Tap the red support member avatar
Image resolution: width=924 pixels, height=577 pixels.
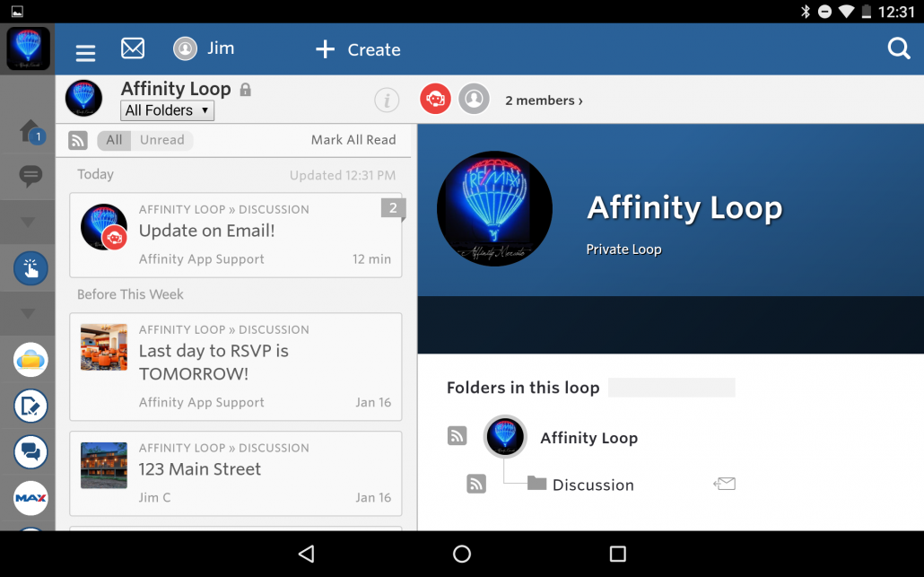(x=435, y=99)
